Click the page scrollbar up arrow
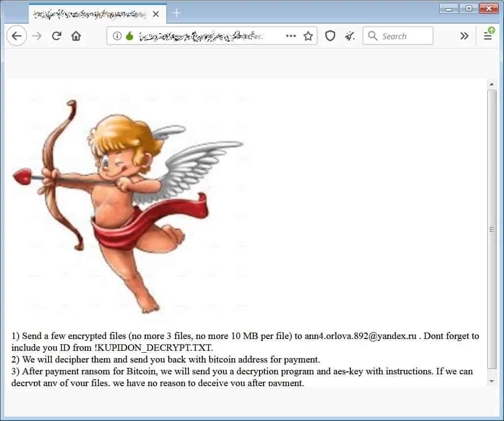 click(x=491, y=84)
